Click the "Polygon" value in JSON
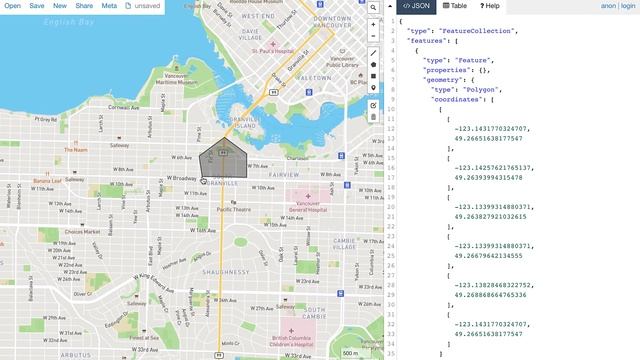Viewport: 640px width, 360px height. pos(480,90)
